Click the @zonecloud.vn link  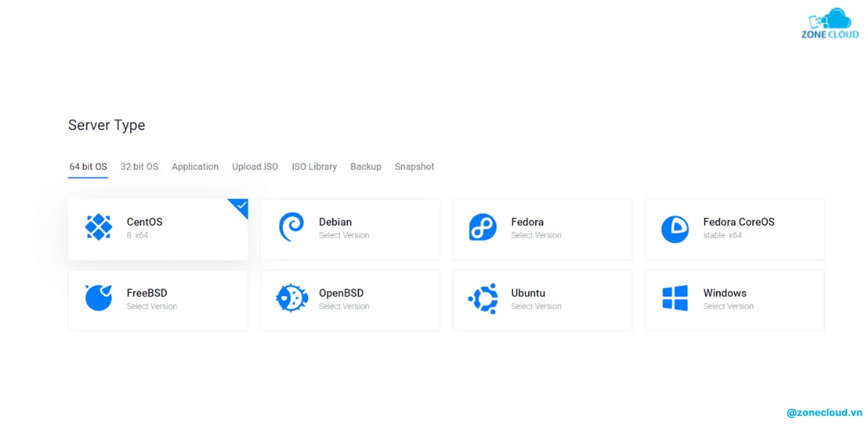[824, 412]
